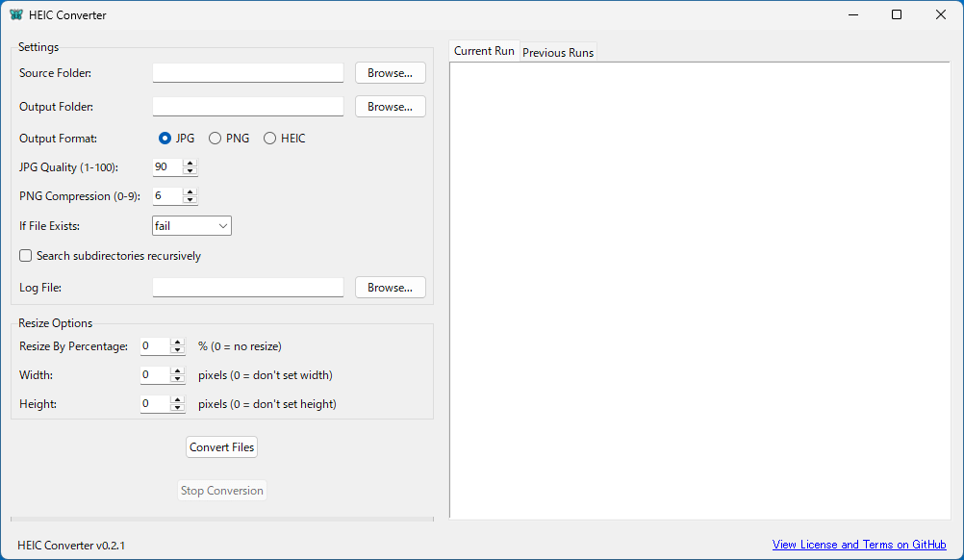This screenshot has height=560, width=964.
Task: Open the If File Exists dropdown
Action: pos(192,225)
